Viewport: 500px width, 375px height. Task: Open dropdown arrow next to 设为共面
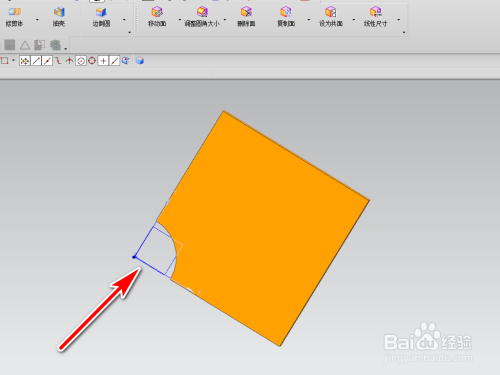354,20
